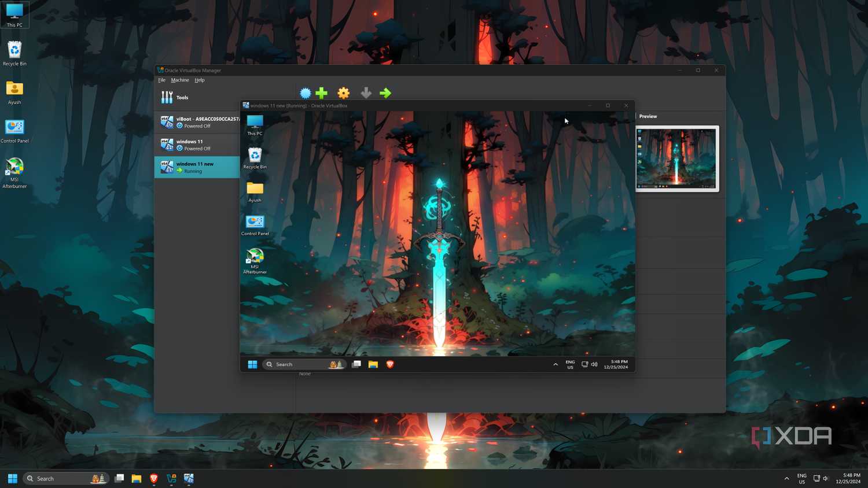This screenshot has height=488, width=868.
Task: Open the Help menu in VirtualBox Manager
Action: [200, 80]
